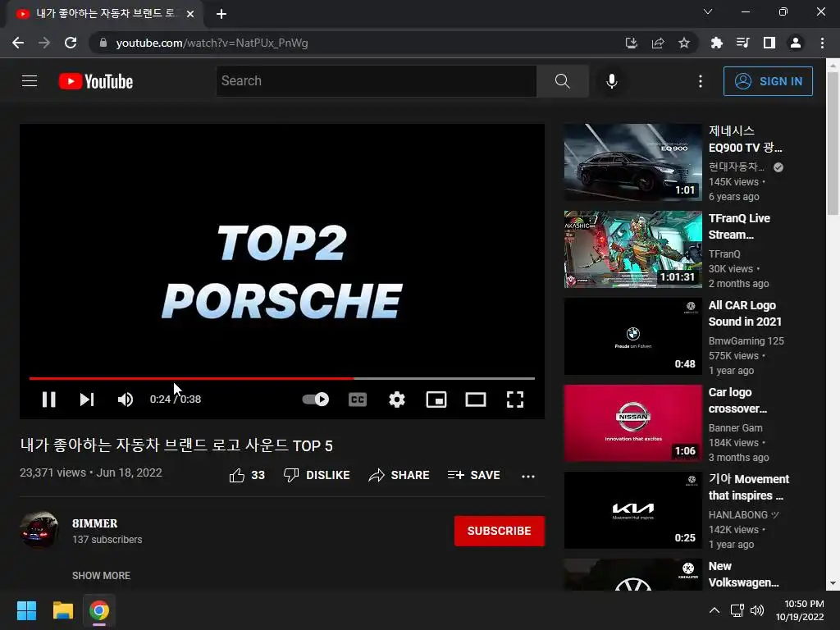This screenshot has width=840, height=630.
Task: Open the Chrome profile icon
Action: point(796,43)
